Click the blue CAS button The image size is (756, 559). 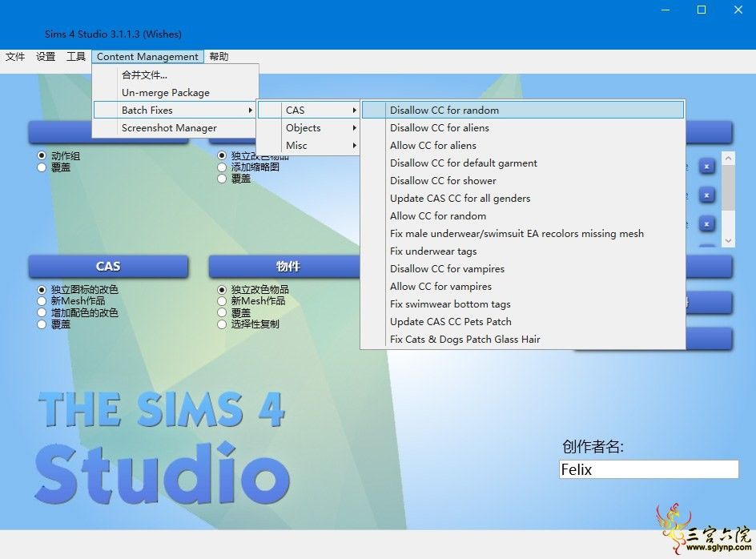[x=108, y=266]
